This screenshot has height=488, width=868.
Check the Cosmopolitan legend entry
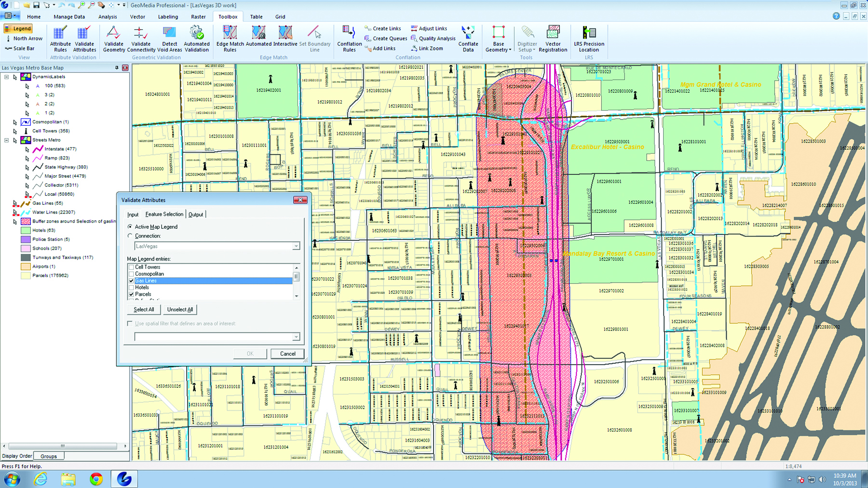131,274
